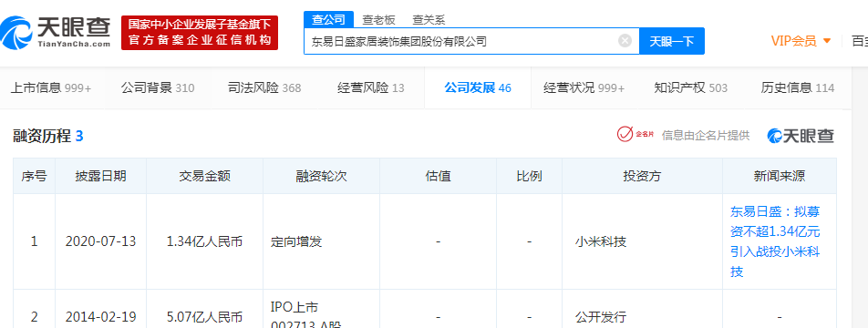Image resolution: width=868 pixels, height=328 pixels.
Task: Click the date 2020-07-13 cell
Action: (100, 241)
